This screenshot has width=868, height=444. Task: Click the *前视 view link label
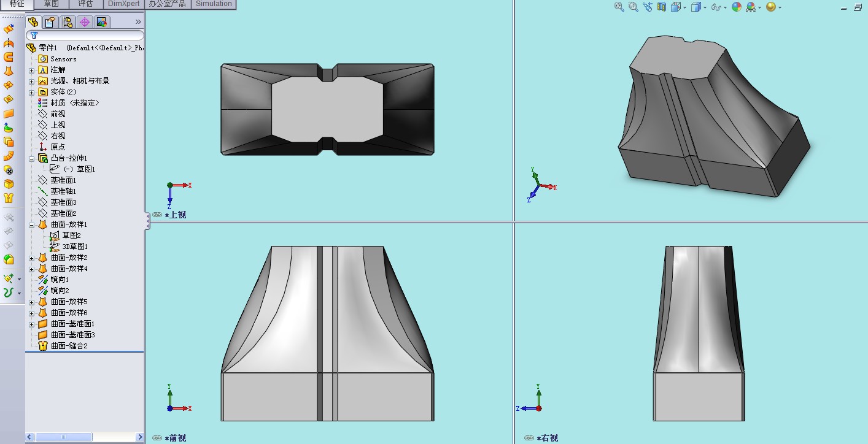175,438
